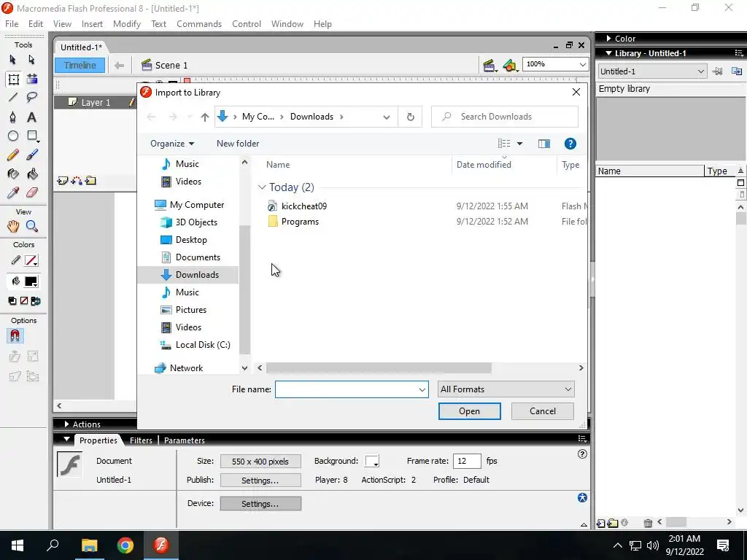The image size is (747, 560).
Task: Open the view options dropdown arrow
Action: coord(519,144)
